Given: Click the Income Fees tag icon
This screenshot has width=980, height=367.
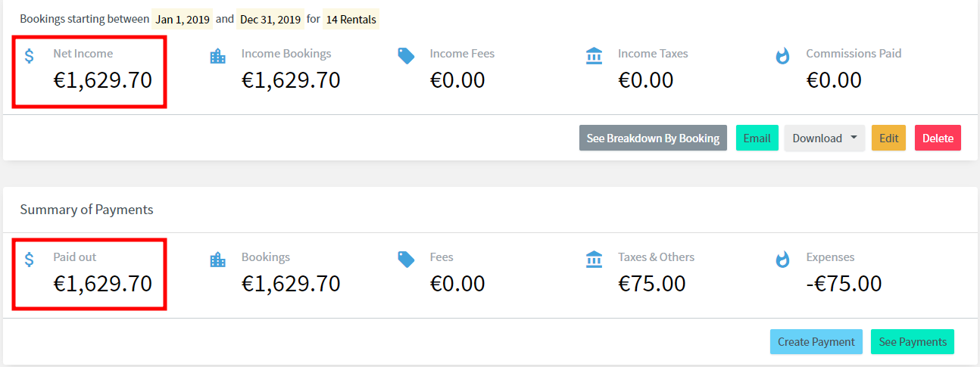Looking at the screenshot, I should click(x=406, y=56).
